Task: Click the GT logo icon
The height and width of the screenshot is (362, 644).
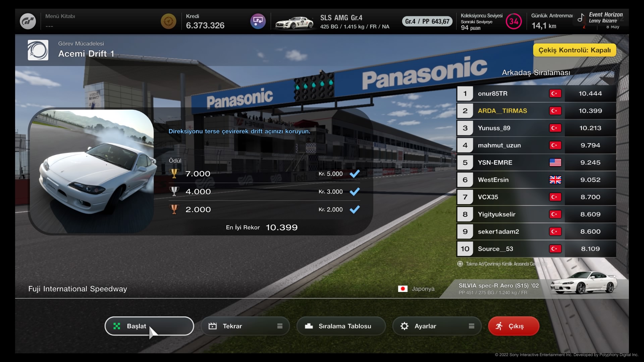Action: point(28,21)
